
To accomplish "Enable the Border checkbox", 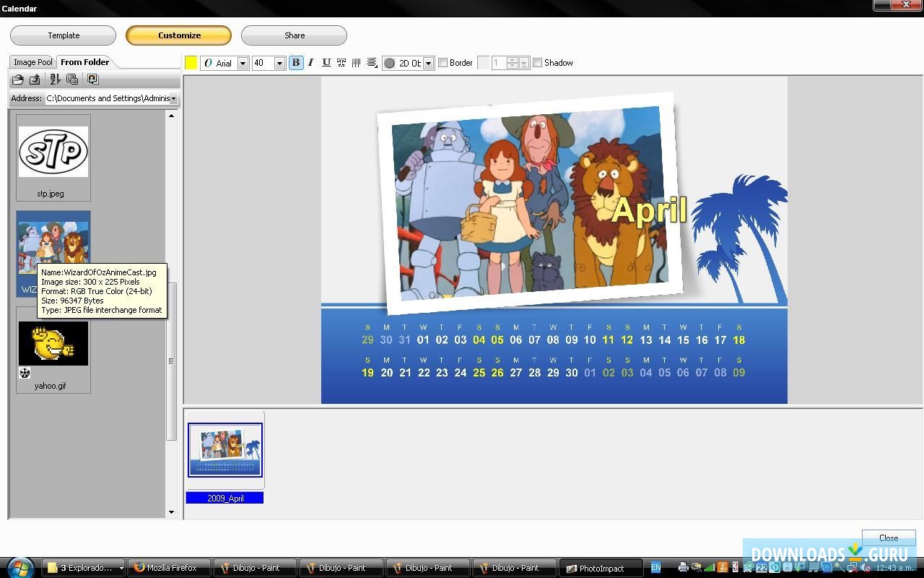I will 443,63.
